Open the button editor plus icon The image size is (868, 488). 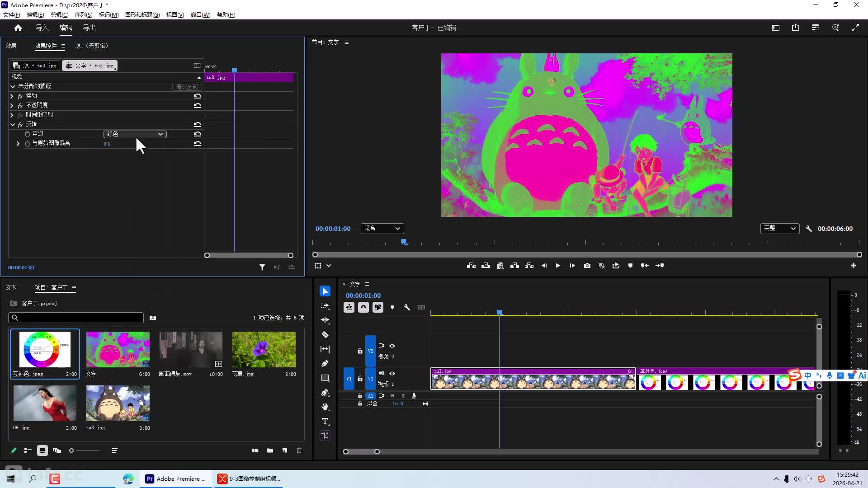coord(854,266)
